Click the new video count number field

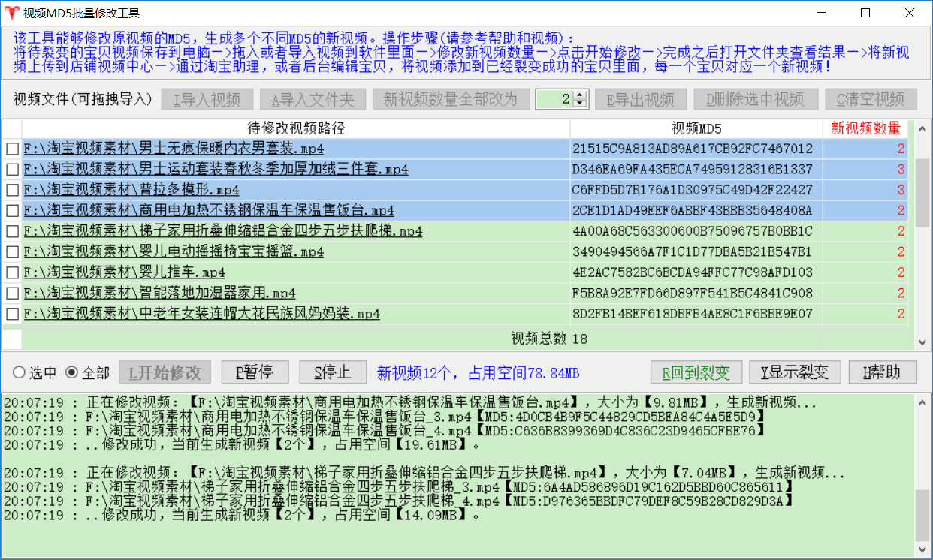(x=554, y=99)
